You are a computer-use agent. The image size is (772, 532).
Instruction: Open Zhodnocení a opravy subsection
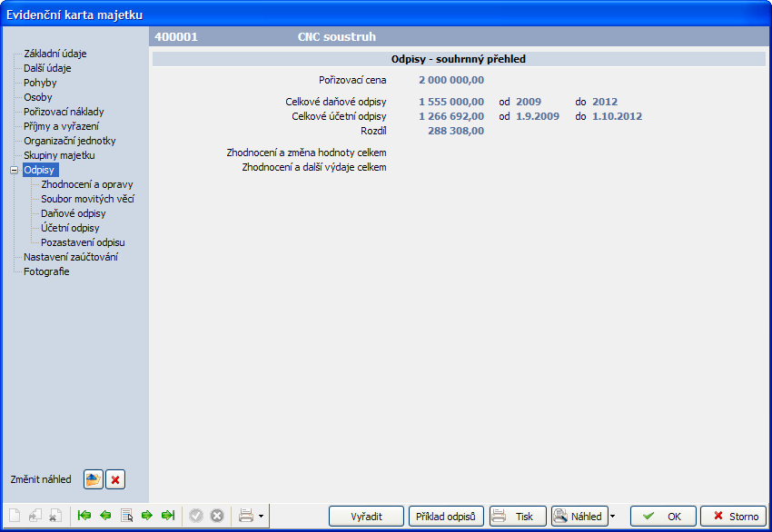(87, 184)
